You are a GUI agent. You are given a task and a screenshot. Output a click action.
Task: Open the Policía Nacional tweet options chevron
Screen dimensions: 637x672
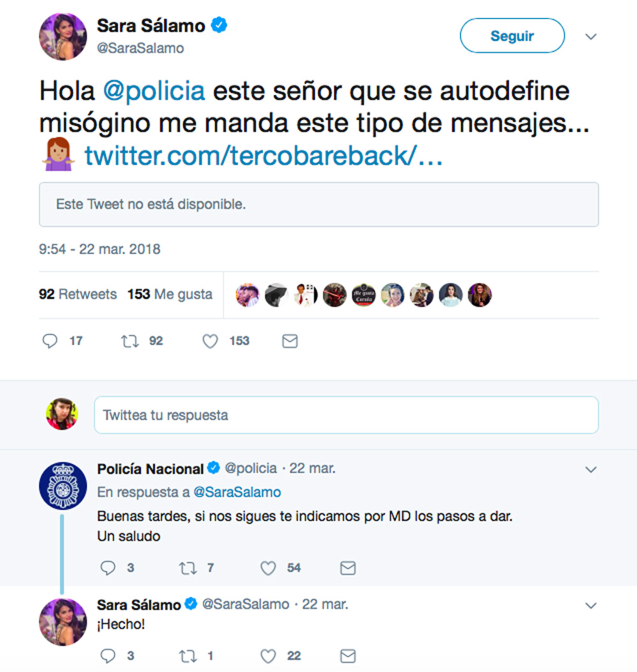coord(591,470)
